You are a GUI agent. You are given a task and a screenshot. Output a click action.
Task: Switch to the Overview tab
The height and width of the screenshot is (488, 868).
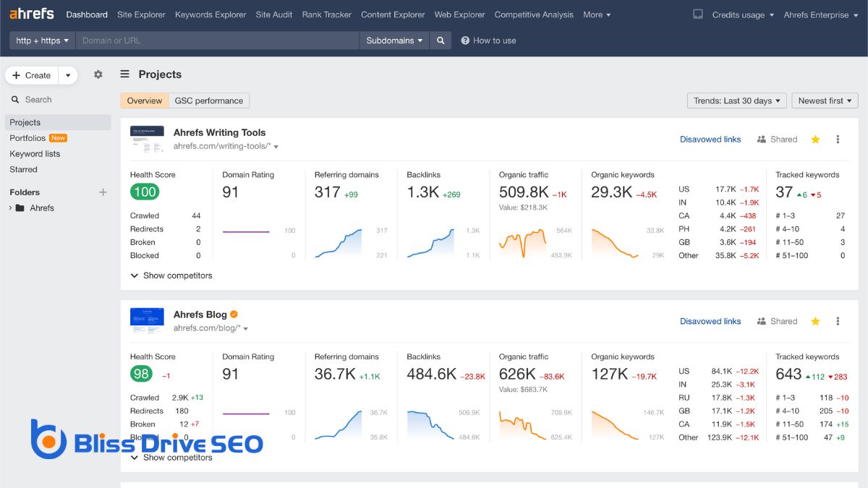point(145,100)
